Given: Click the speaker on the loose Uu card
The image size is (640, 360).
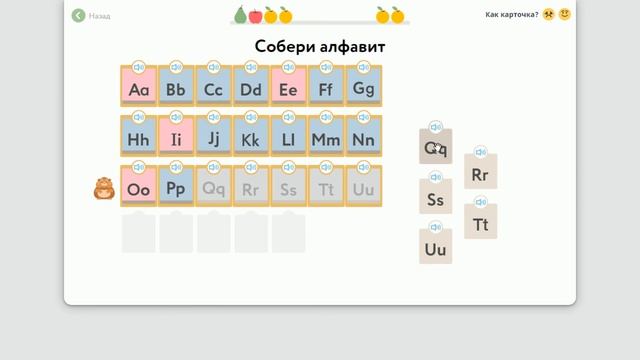Looking at the screenshot, I should pos(436,227).
